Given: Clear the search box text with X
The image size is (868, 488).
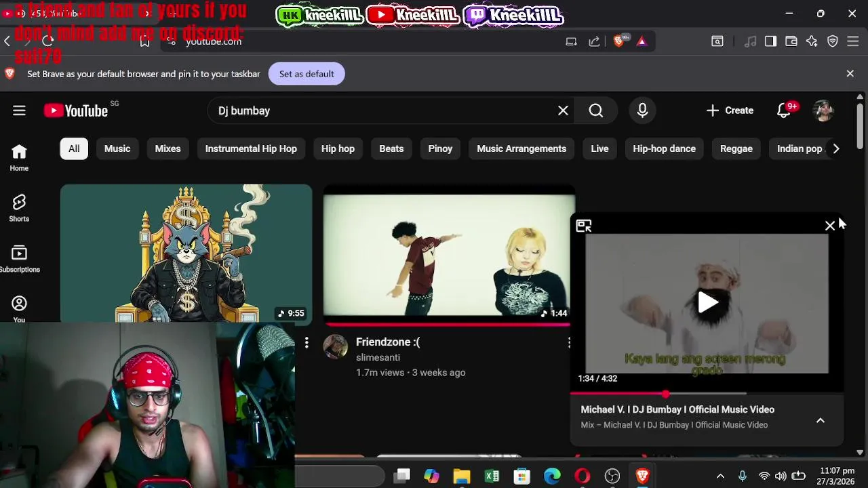Looking at the screenshot, I should 563,110.
